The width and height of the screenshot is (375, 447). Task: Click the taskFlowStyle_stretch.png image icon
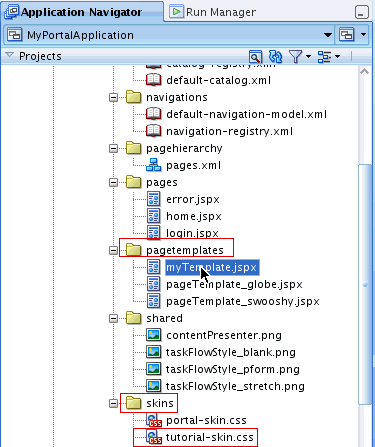pos(154,386)
